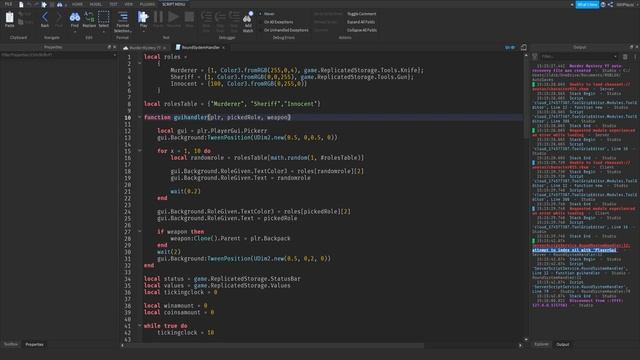Open the Play button dropdown arrow
Screen dimensions: 640x360
(x=143, y=31)
